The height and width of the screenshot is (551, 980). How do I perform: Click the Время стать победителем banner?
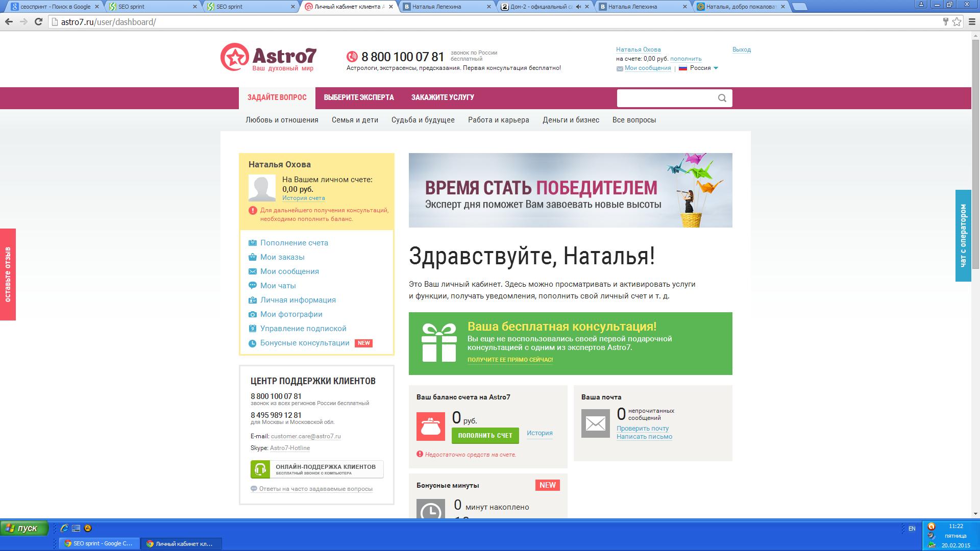click(570, 190)
